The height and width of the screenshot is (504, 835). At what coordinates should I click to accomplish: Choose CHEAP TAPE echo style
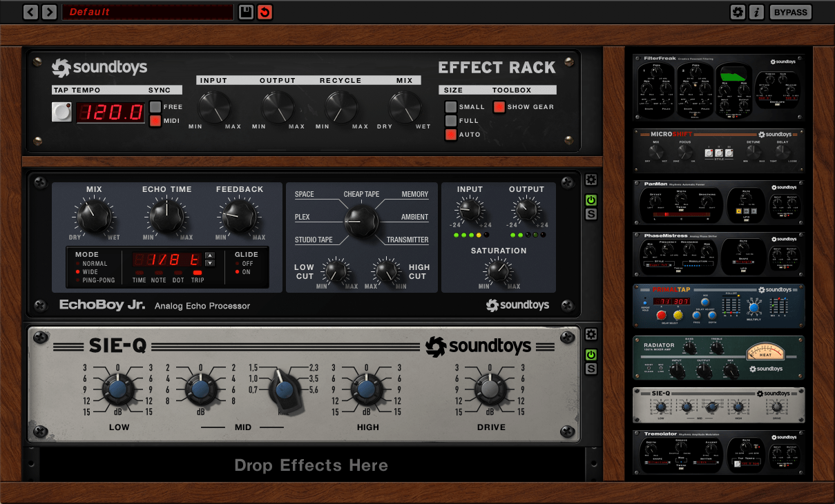pos(362,195)
